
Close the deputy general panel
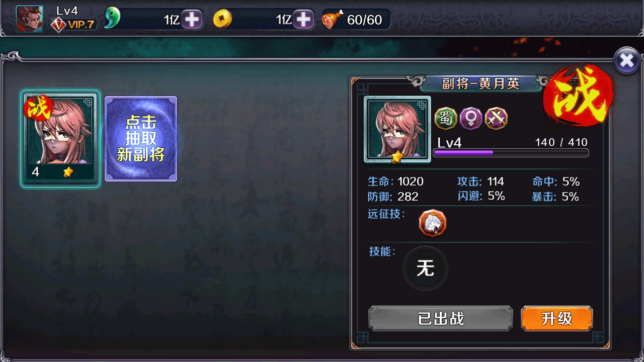(627, 61)
